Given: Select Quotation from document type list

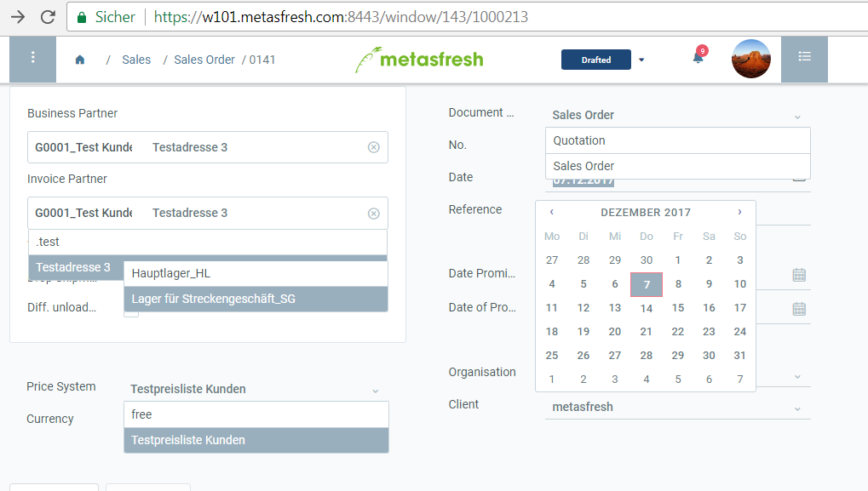Looking at the screenshot, I should click(677, 140).
